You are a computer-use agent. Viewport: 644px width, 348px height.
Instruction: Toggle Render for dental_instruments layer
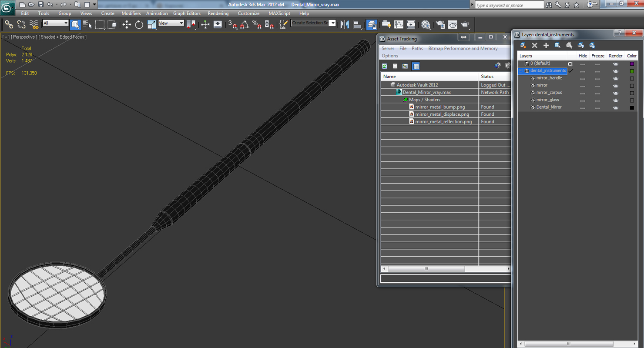[615, 71]
